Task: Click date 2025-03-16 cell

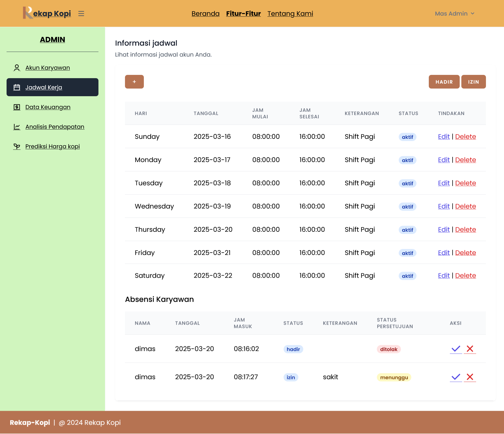Action: pyautogui.click(x=212, y=136)
